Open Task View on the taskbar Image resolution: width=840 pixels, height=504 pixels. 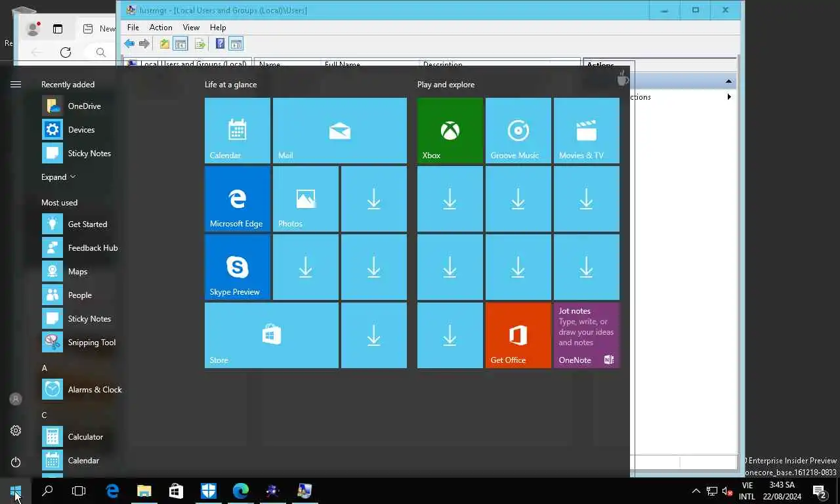pyautogui.click(x=79, y=491)
